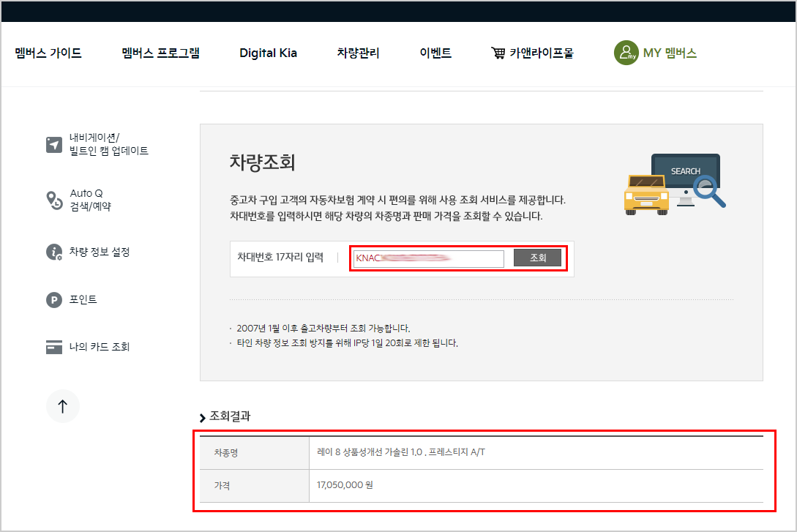Click the 조회 search button
The width and height of the screenshot is (797, 532).
(x=537, y=258)
